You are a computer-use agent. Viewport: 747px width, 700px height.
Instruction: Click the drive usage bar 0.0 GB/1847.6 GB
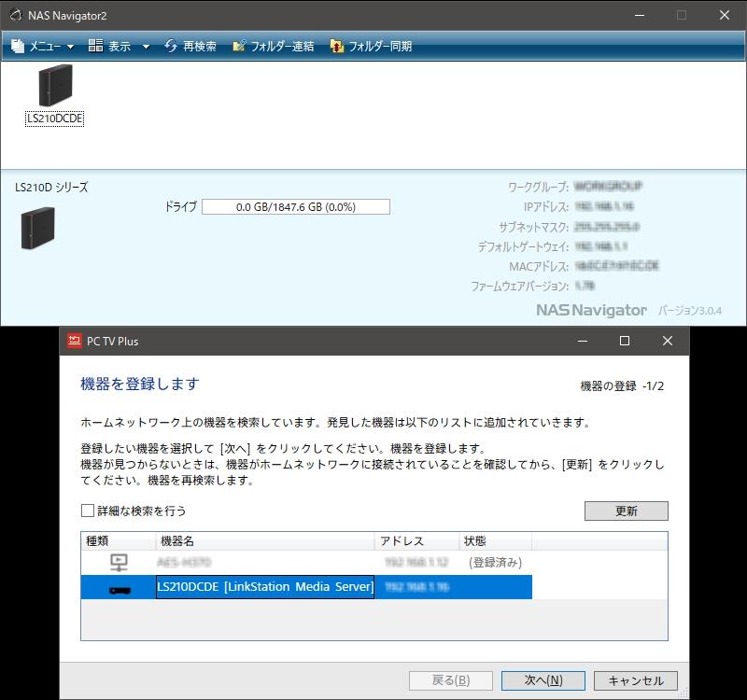click(296, 207)
